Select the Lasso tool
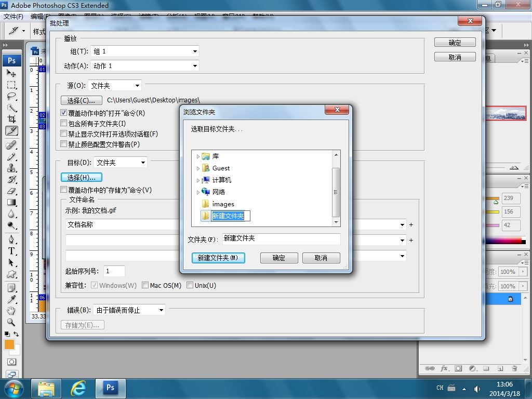532x399 pixels. (11, 96)
